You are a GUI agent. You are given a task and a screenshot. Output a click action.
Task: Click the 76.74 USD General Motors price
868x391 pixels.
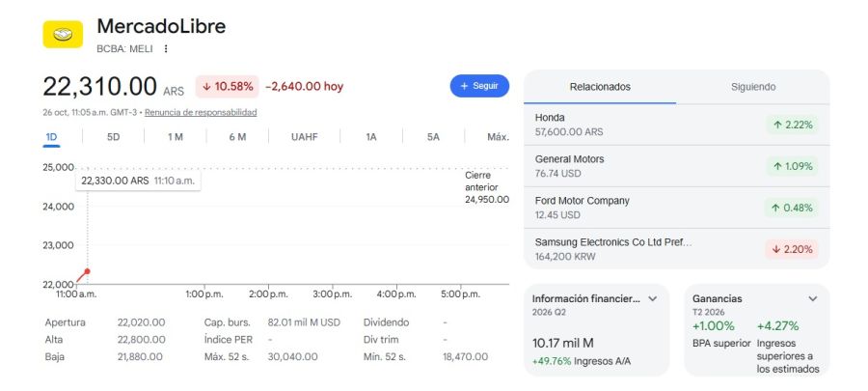tap(558, 174)
